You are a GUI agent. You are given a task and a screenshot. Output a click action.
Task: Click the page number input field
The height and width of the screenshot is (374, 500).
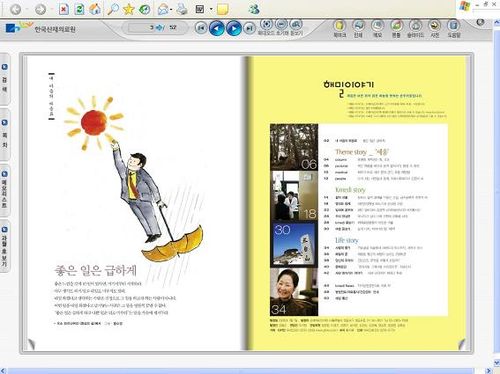pos(142,28)
